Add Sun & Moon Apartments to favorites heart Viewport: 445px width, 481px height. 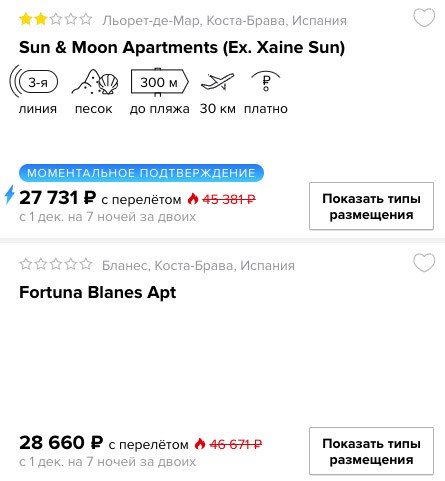pos(424,18)
